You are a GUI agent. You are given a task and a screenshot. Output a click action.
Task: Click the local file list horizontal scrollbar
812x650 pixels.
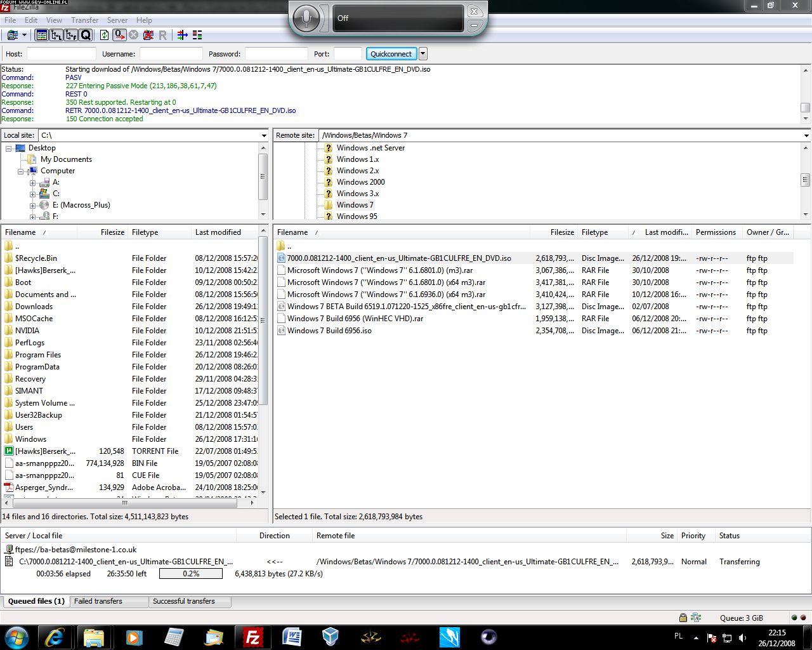click(124, 503)
